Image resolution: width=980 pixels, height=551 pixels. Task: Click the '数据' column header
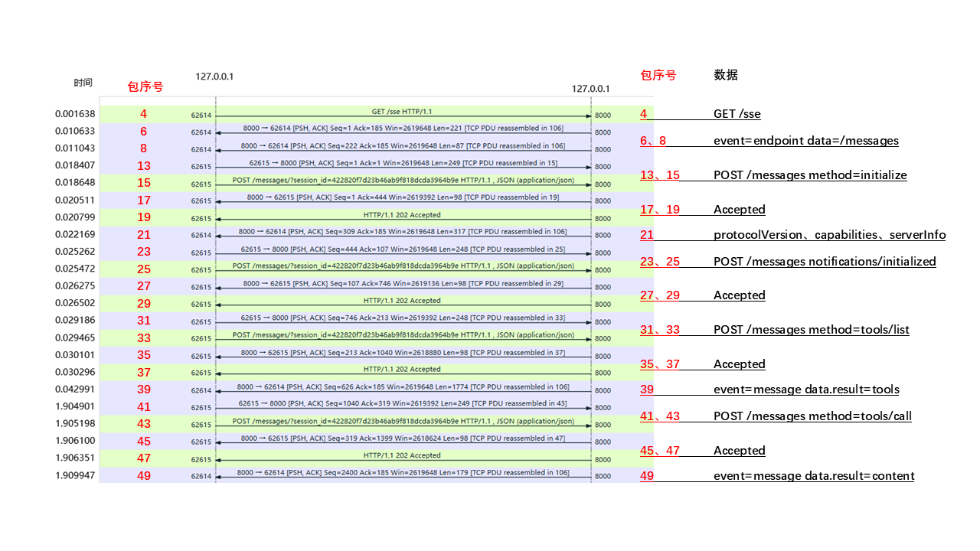[x=726, y=75]
